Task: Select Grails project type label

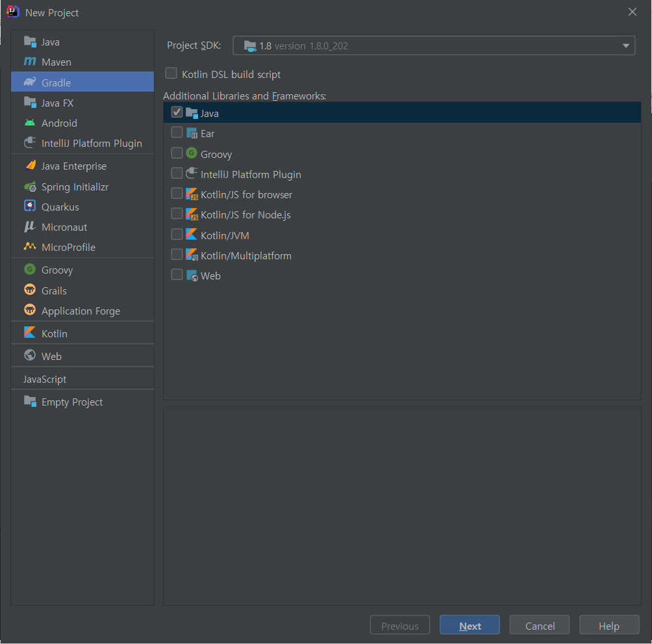Action: click(54, 290)
